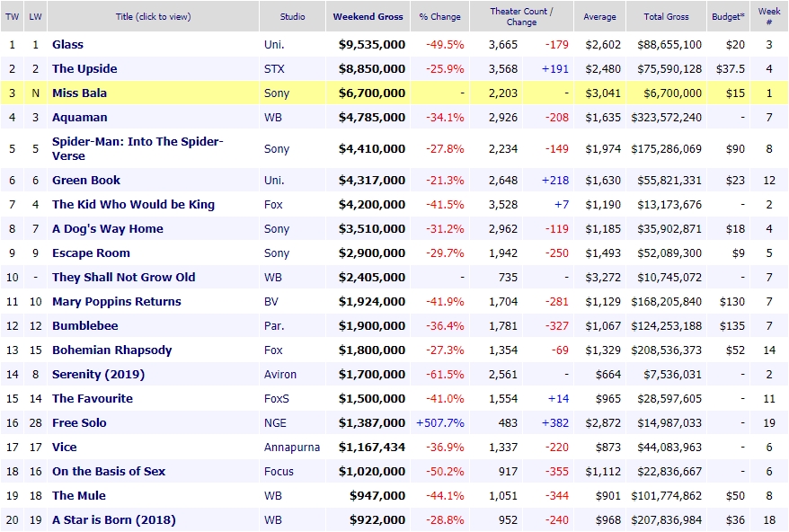789x532 pixels.
Task: Click the Bumblebee title
Action: [85, 325]
